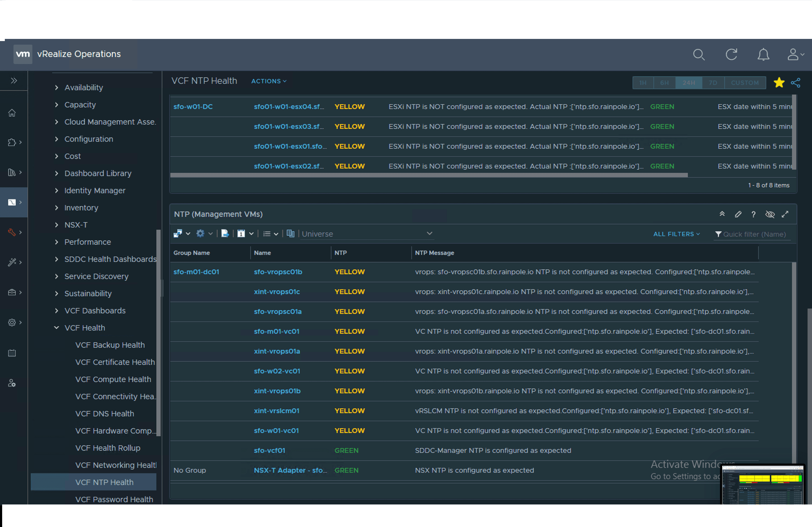This screenshot has height=527, width=812.
Task: Select the 7D time range button
Action: [713, 83]
